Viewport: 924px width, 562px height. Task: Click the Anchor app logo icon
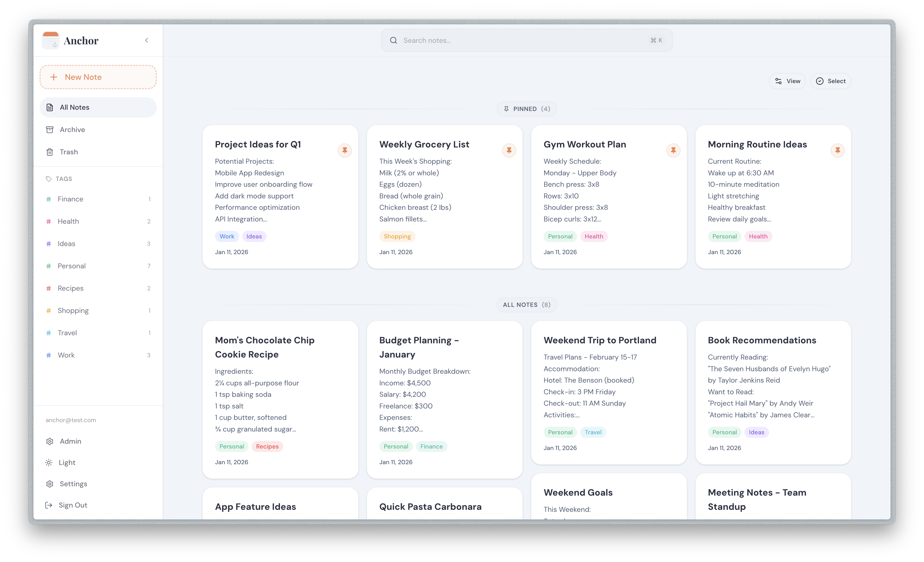click(50, 41)
